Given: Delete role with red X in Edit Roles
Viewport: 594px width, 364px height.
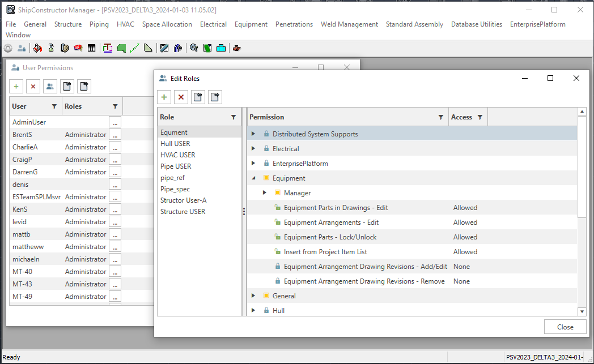Looking at the screenshot, I should 181,97.
